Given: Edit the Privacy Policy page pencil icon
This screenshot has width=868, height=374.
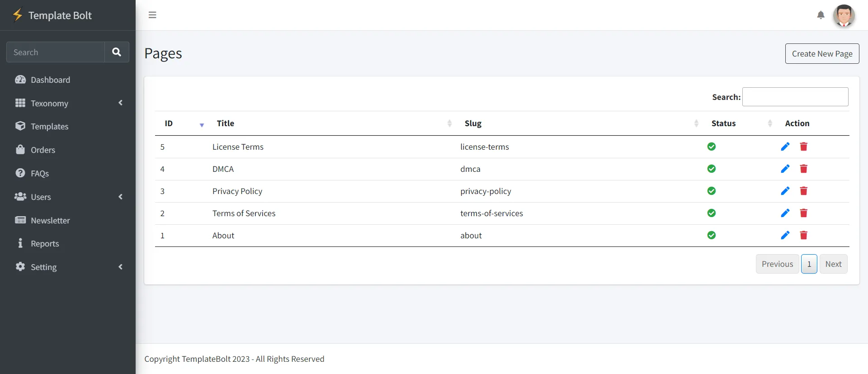Looking at the screenshot, I should [x=785, y=191].
